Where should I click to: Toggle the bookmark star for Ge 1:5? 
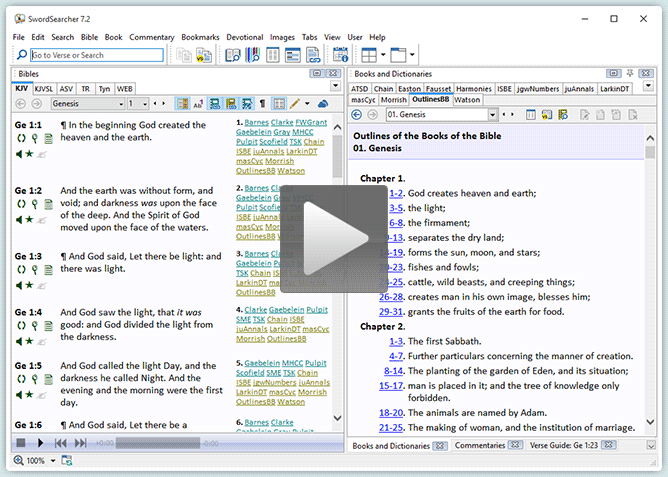pyautogui.click(x=29, y=395)
